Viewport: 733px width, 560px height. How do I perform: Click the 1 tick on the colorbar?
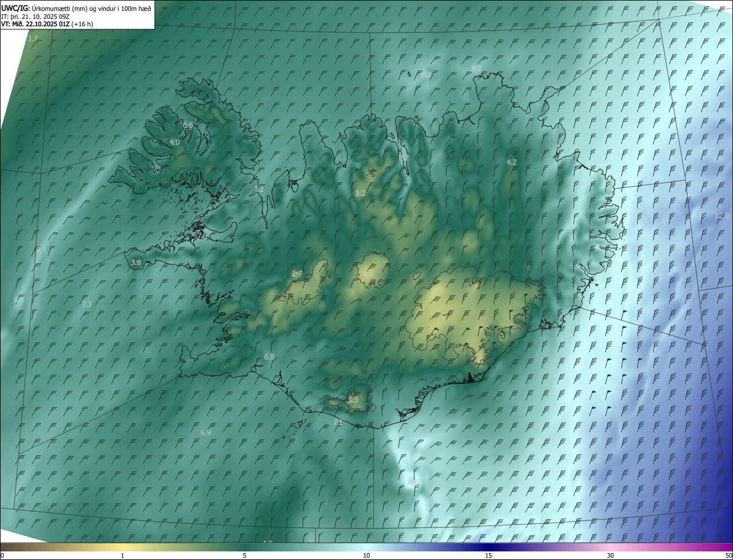click(x=123, y=555)
